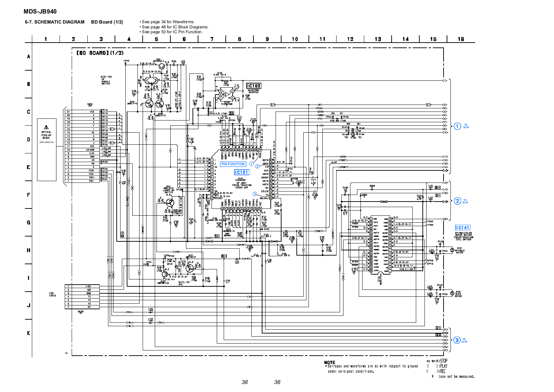This screenshot has height=392, width=554.
Task: Click the 'I+3V' row in FOR CHECK connector
Action: 82,286
